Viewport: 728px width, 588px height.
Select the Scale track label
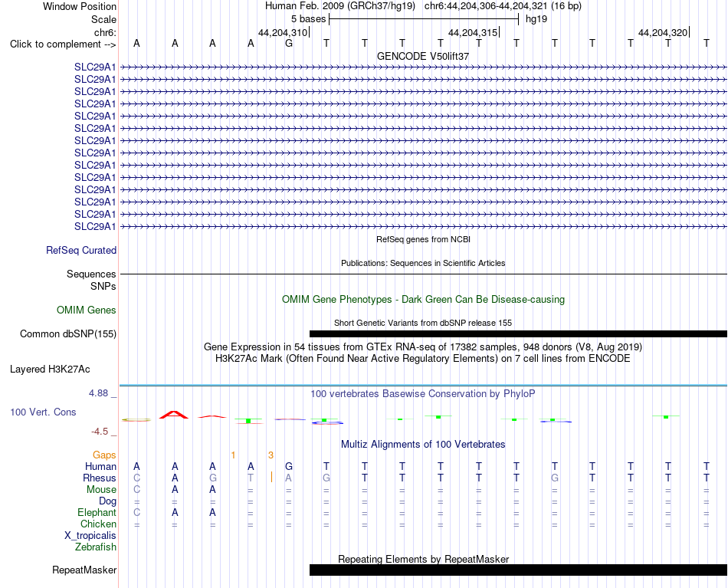coord(103,19)
